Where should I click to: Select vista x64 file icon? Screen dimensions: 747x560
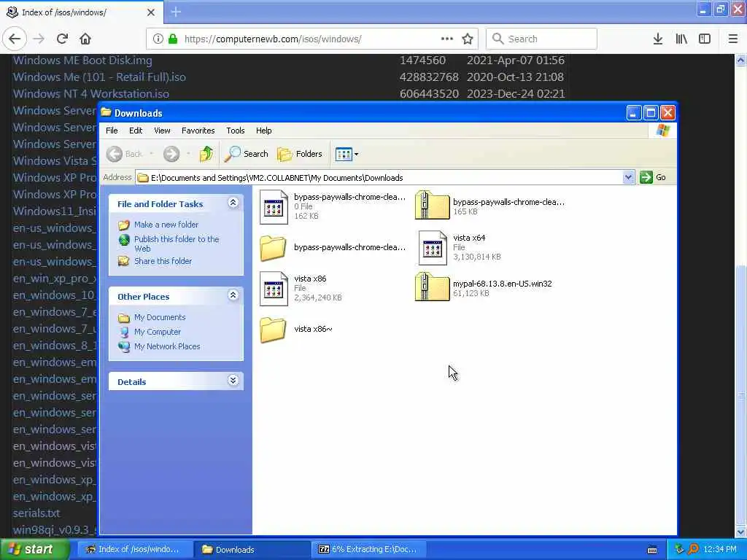432,248
